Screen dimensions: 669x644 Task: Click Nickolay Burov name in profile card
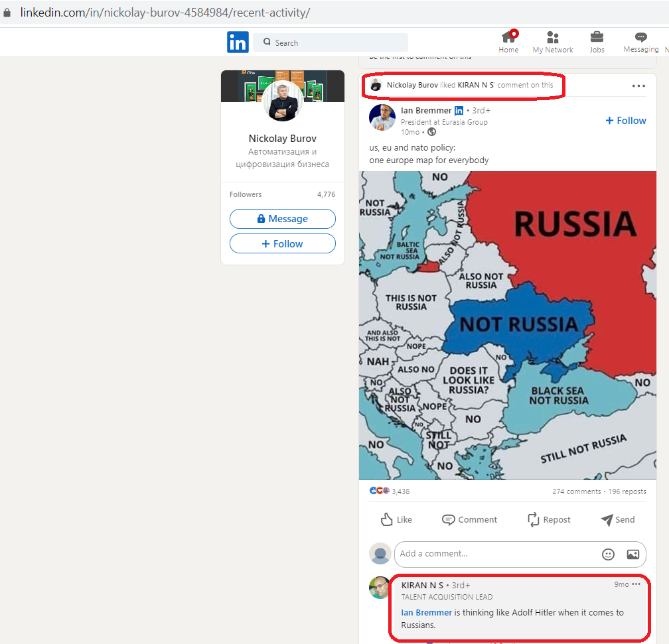pos(283,139)
